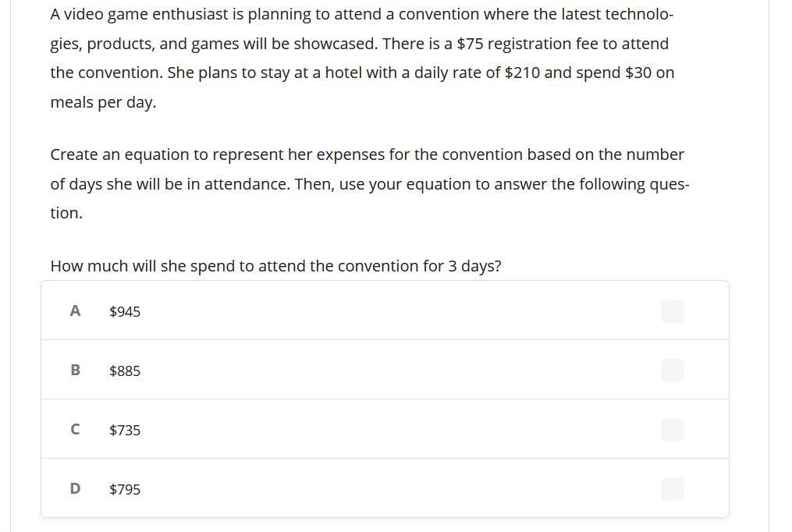The width and height of the screenshot is (792, 532).
Task: Click the letter D option label
Action: pos(75,489)
